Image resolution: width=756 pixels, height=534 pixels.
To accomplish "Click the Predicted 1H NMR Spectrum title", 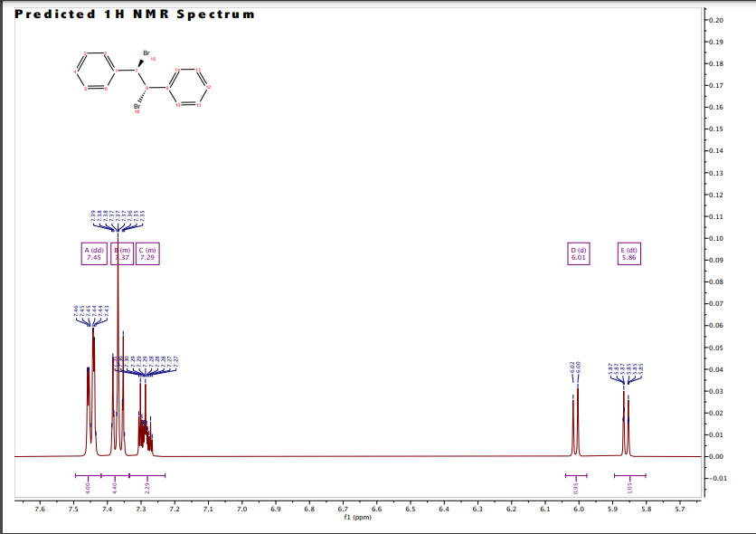I will [x=136, y=14].
